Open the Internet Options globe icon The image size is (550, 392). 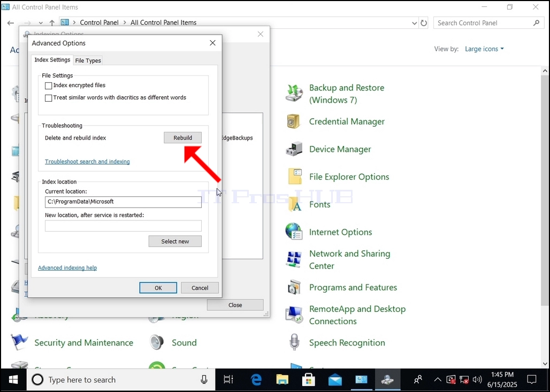(x=294, y=232)
